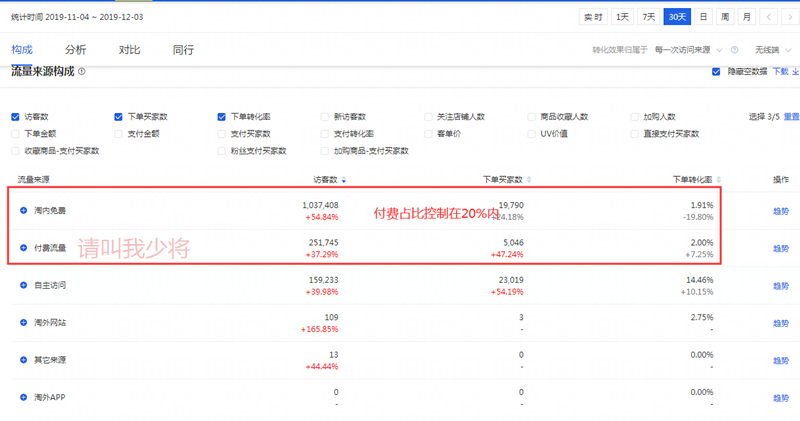Check the 支付转化率 checkbox

[324, 134]
